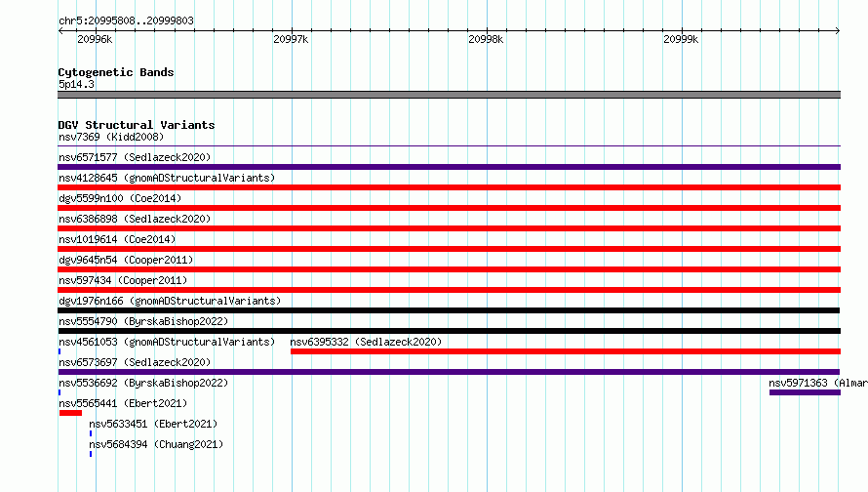Click the gray 5p14.3 cytogenetic band bar
The width and height of the screenshot is (868, 492).
[x=449, y=95]
